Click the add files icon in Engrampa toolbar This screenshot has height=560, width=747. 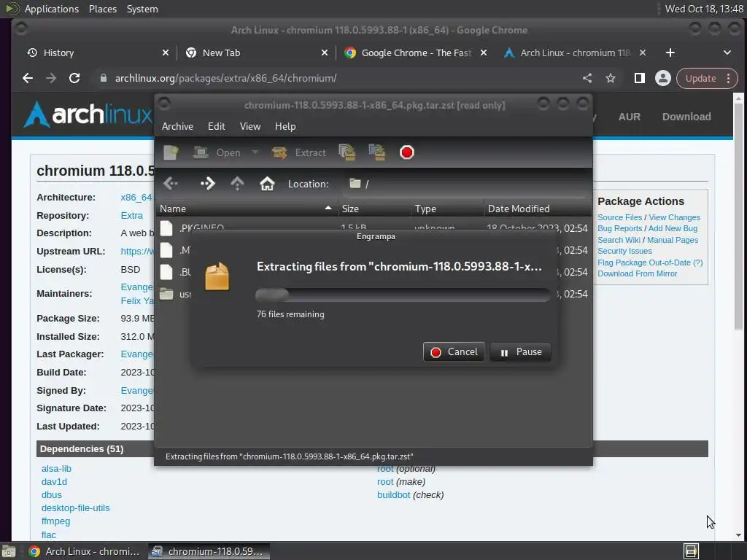tap(347, 152)
